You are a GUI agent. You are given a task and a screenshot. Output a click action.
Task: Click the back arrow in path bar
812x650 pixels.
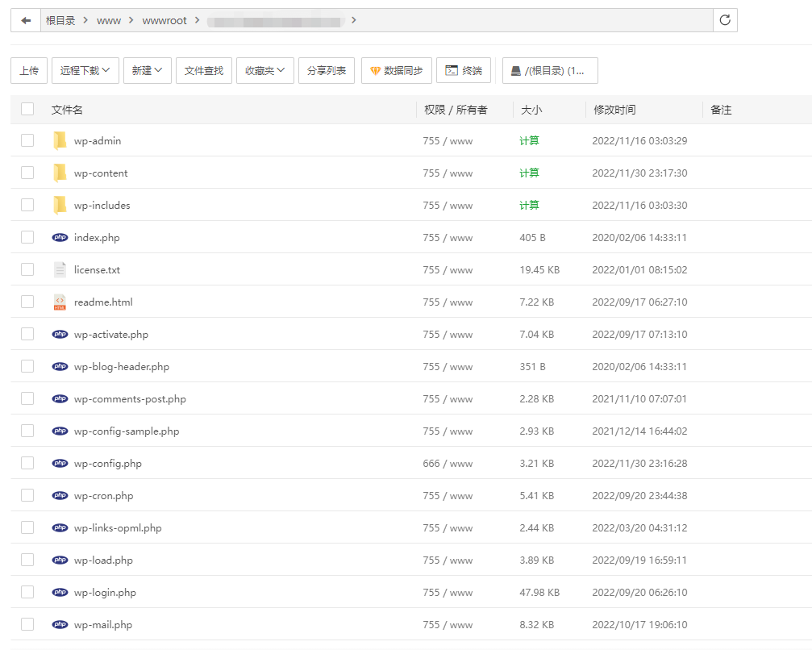click(26, 20)
